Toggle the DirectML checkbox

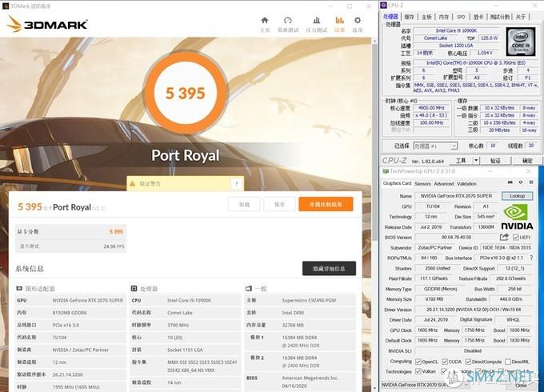[508, 362]
